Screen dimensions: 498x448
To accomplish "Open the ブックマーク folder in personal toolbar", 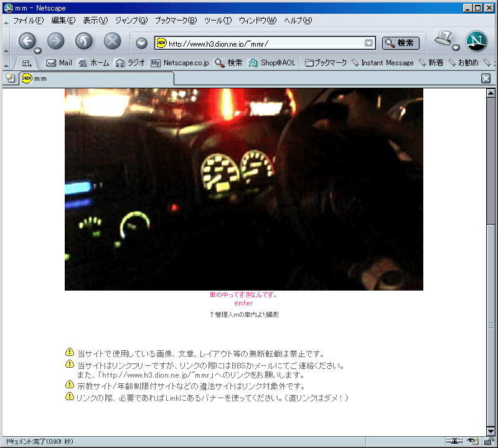I will coord(326,63).
